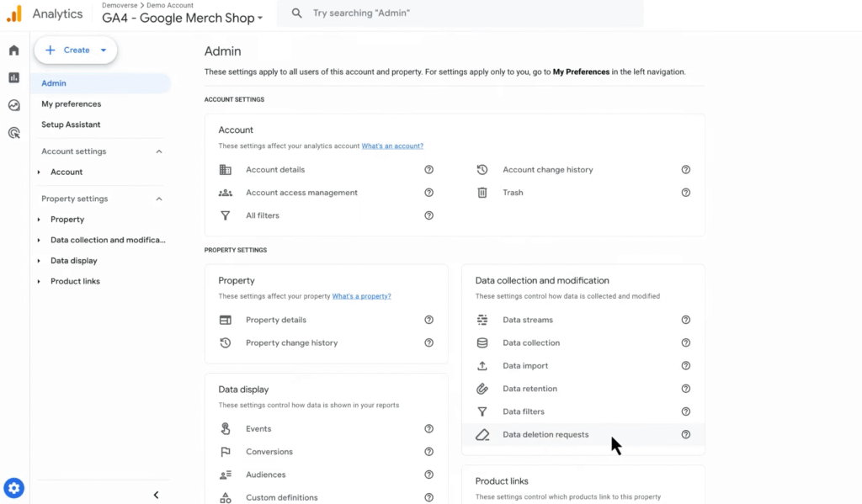Click the Data collection database icon

coord(482,343)
